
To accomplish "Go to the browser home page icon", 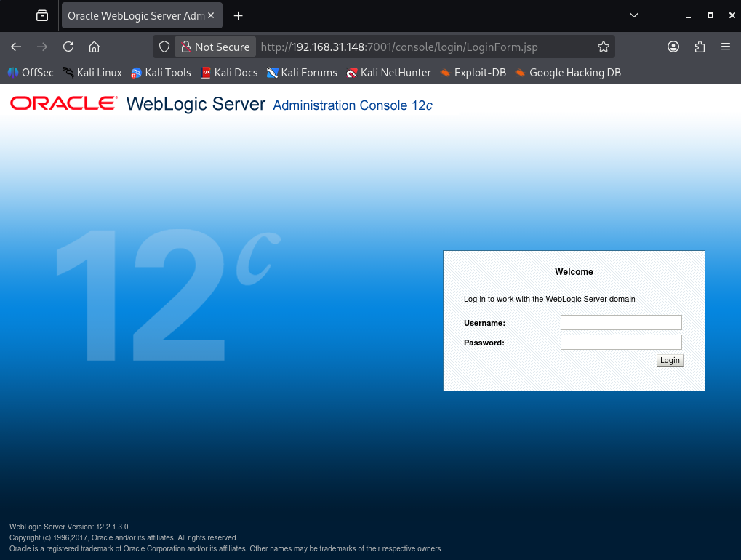I will point(94,47).
